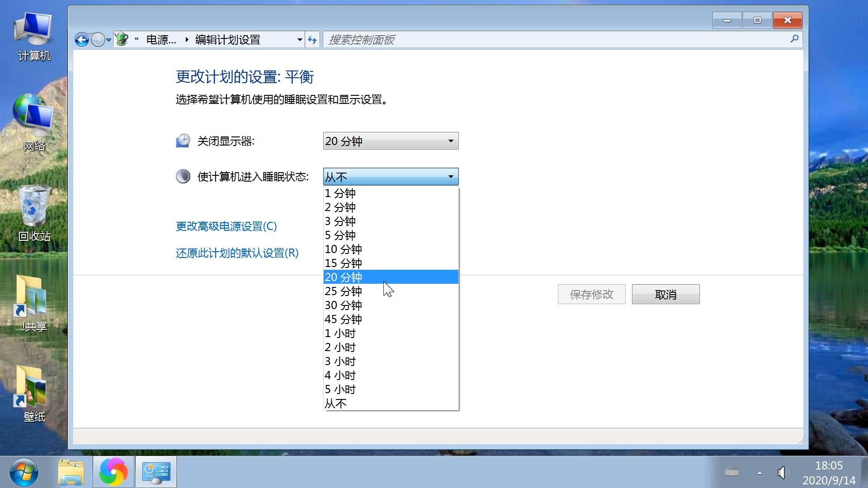Click the clock icon beside 关闭显示器
This screenshot has height=488, width=868.
(x=183, y=141)
